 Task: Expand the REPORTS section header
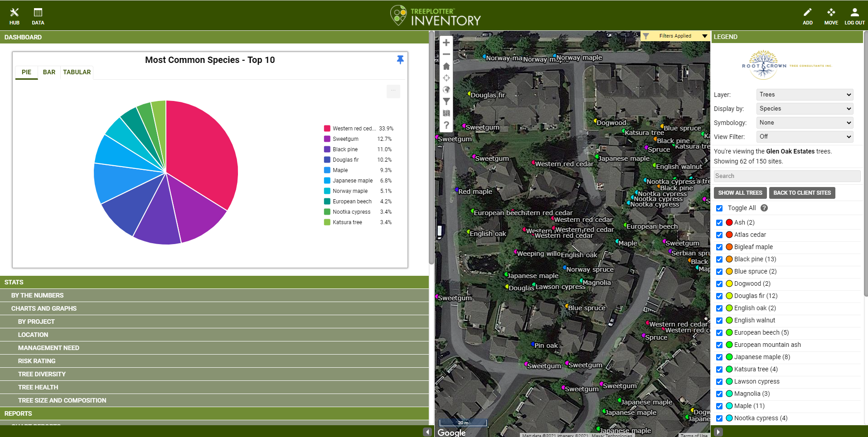214,413
